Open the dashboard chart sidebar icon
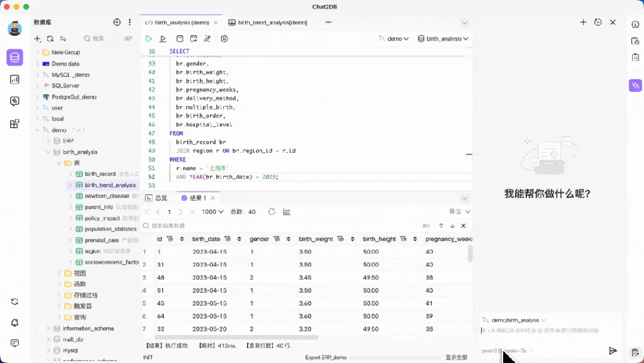Viewport: 644px width, 363px height. click(x=15, y=79)
